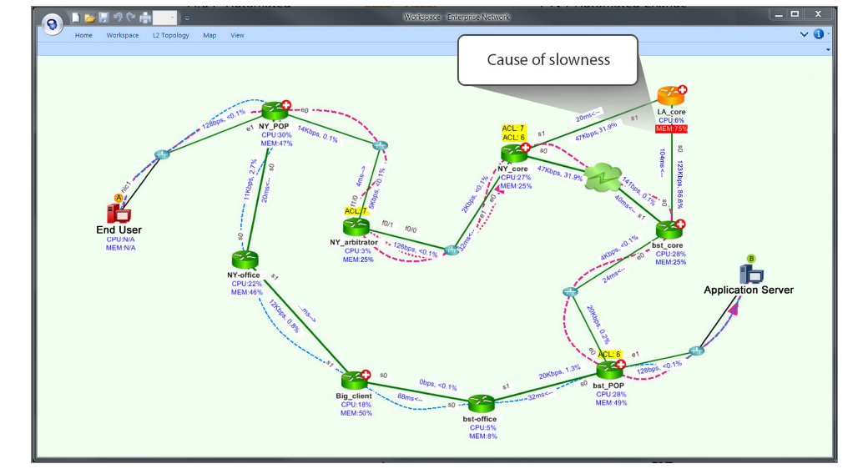This screenshot has width=868, height=469.
Task: Click bst-office MEM:8% value
Action: [x=482, y=436]
